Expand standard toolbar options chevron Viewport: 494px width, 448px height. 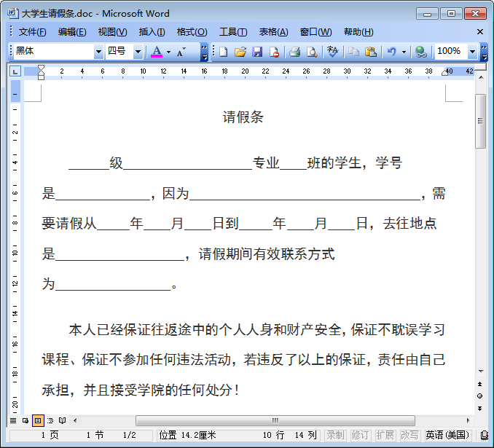pyautogui.click(x=485, y=52)
